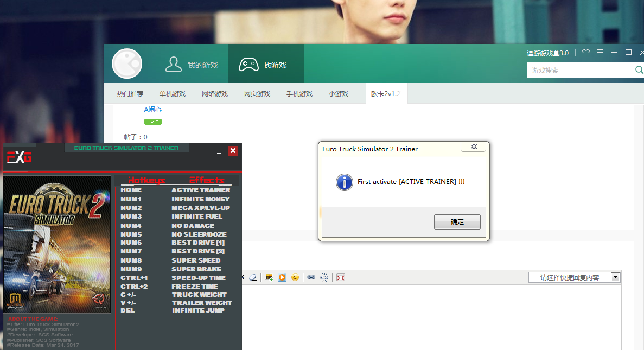644x350 pixels.
Task: Click the eraser (clear formatting) icon
Action: [x=253, y=277]
